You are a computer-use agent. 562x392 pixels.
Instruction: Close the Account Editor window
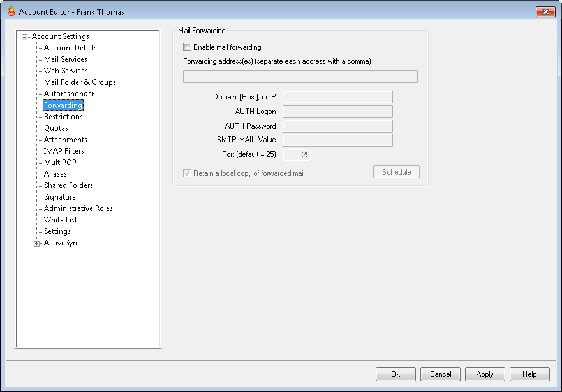click(545, 12)
